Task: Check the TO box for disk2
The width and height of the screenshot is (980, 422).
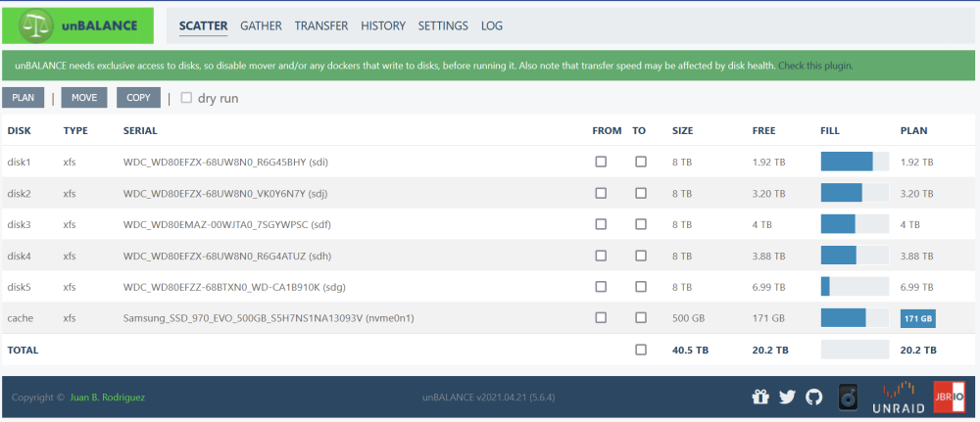Action: click(641, 193)
